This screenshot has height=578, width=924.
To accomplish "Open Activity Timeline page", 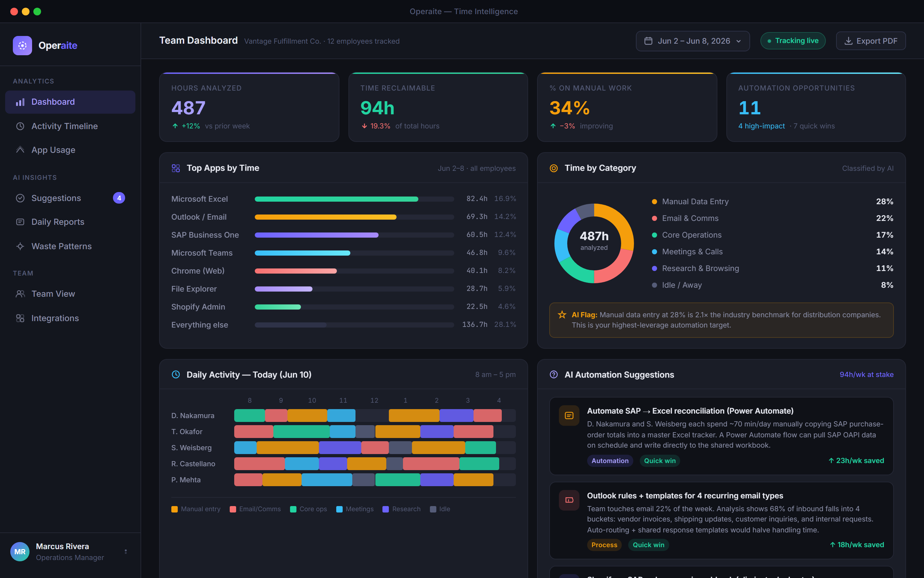I will [x=70, y=126].
